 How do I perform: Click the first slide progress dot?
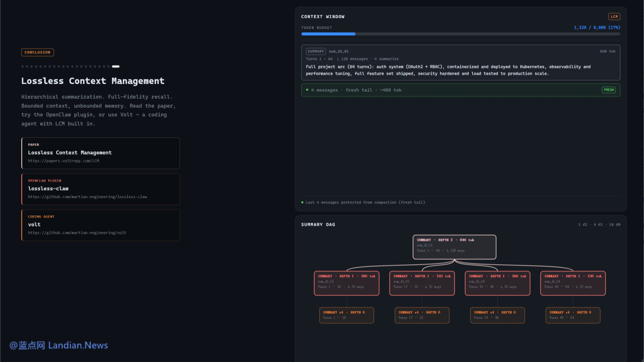[x=23, y=66]
